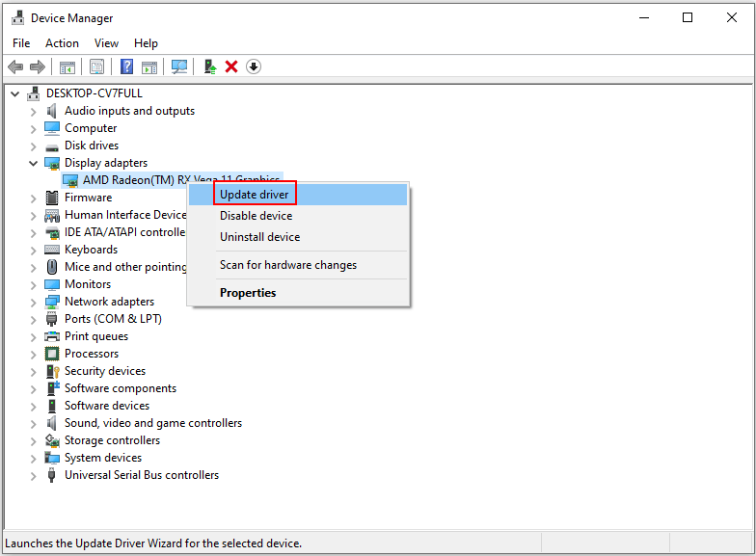Scan for hardware changes monitor icon
Image resolution: width=756 pixels, height=556 pixels.
point(179,67)
